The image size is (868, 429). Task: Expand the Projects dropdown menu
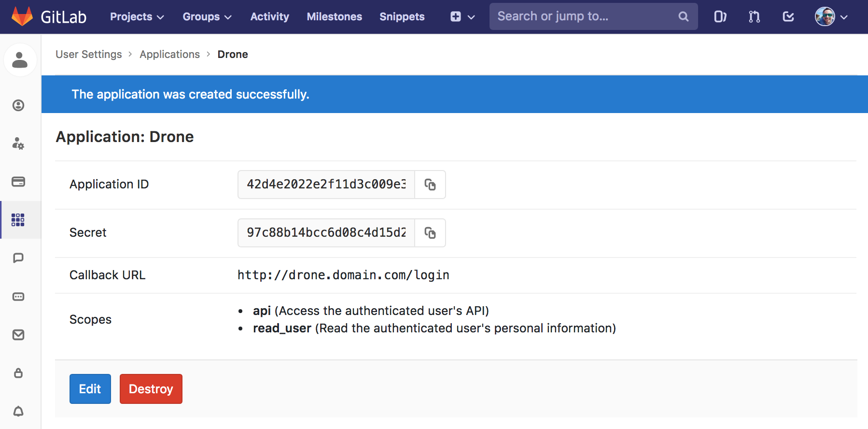(x=137, y=17)
